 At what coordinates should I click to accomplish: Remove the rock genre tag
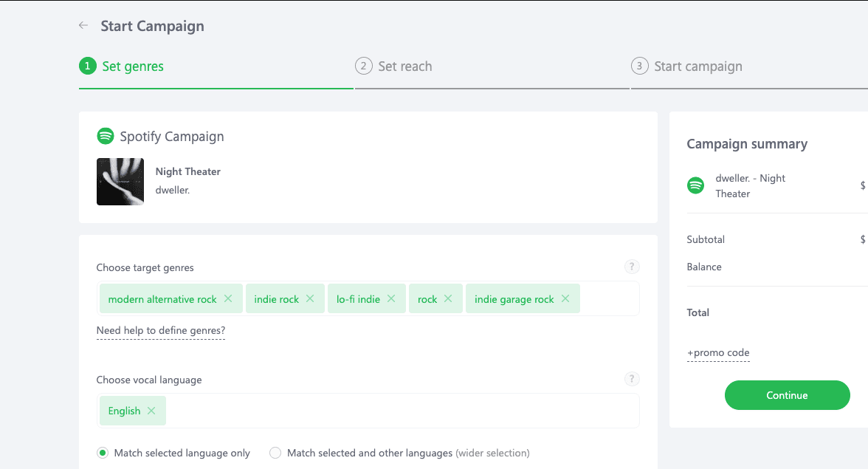click(x=448, y=298)
